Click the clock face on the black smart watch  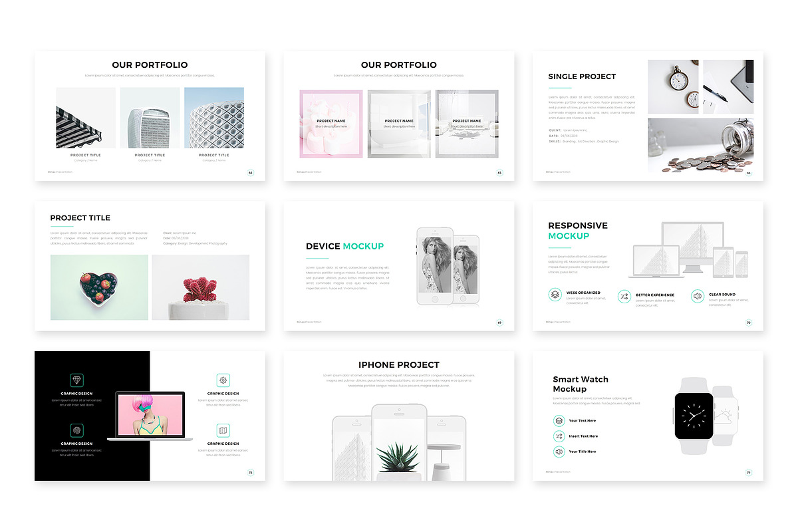694,416
